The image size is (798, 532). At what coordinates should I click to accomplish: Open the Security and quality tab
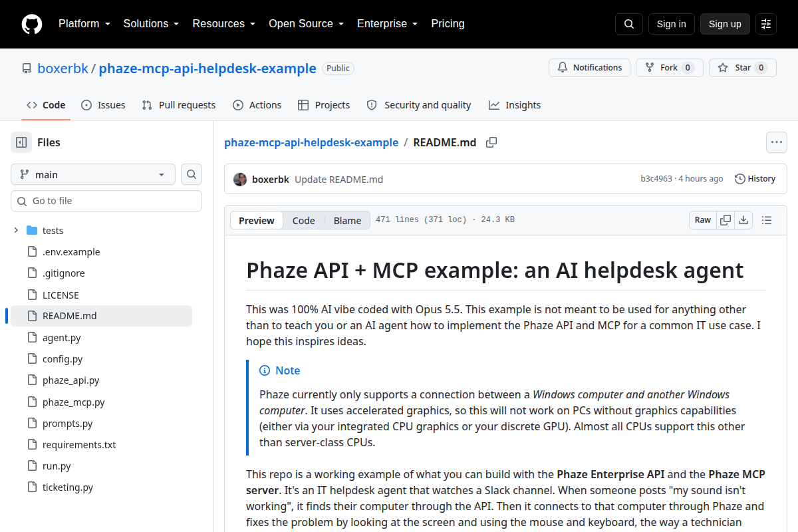419,105
